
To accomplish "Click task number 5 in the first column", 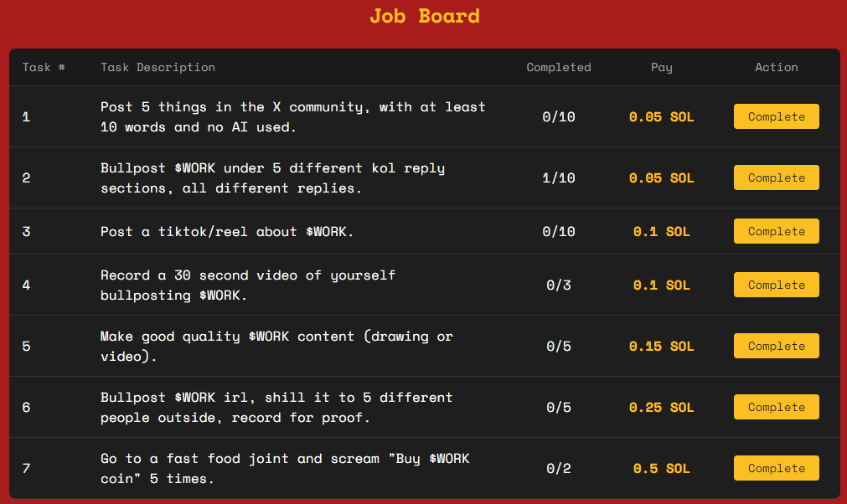I will [25, 346].
